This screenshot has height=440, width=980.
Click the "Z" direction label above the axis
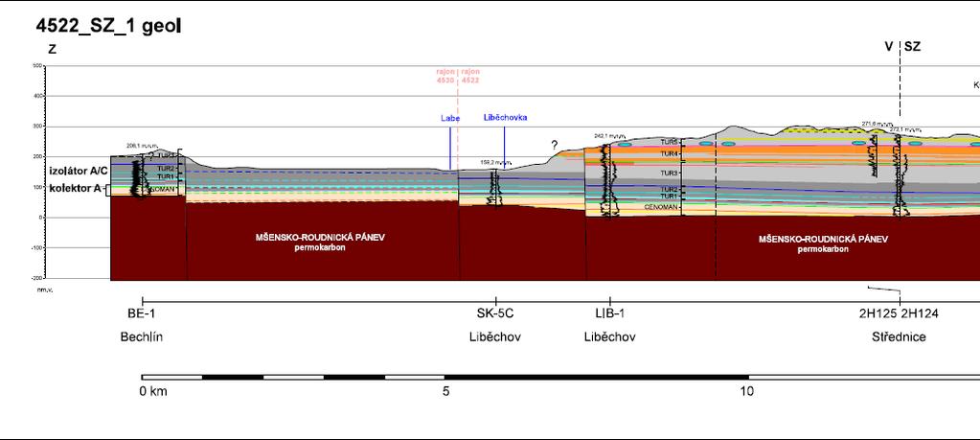pos(52,50)
